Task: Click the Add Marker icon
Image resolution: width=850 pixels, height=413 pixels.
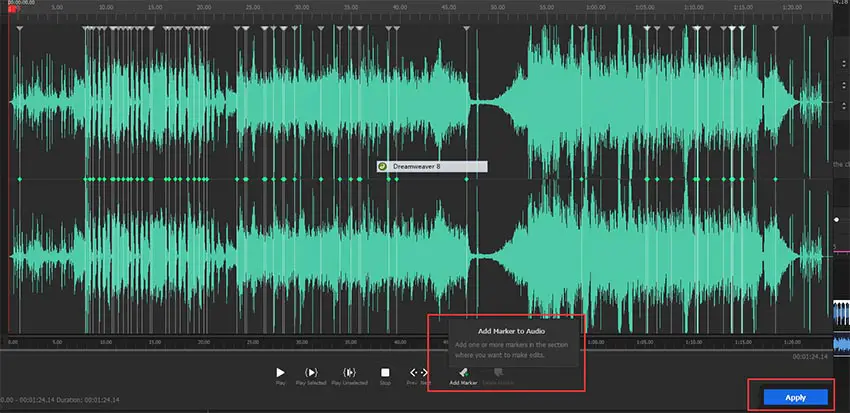Action: click(x=463, y=372)
